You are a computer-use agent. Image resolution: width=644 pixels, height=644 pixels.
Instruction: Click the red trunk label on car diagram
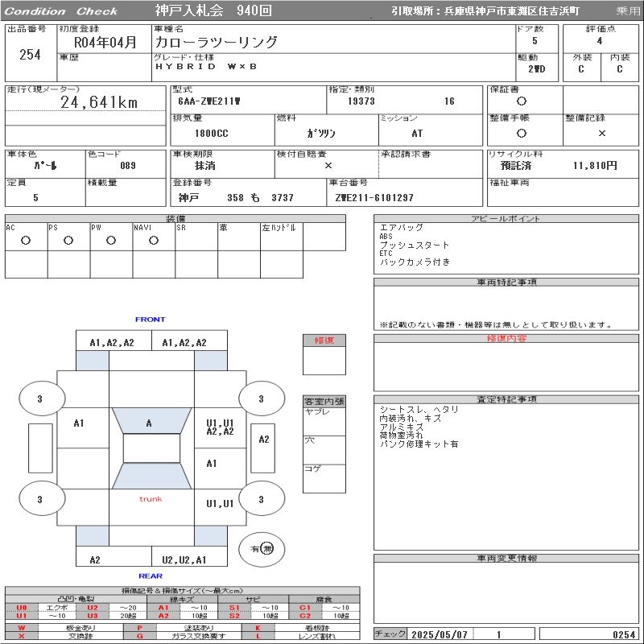(151, 499)
